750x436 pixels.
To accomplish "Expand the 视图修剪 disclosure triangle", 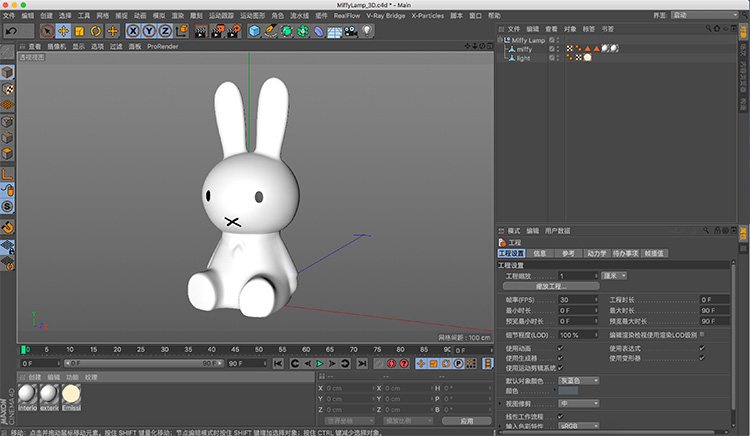I will (x=500, y=403).
